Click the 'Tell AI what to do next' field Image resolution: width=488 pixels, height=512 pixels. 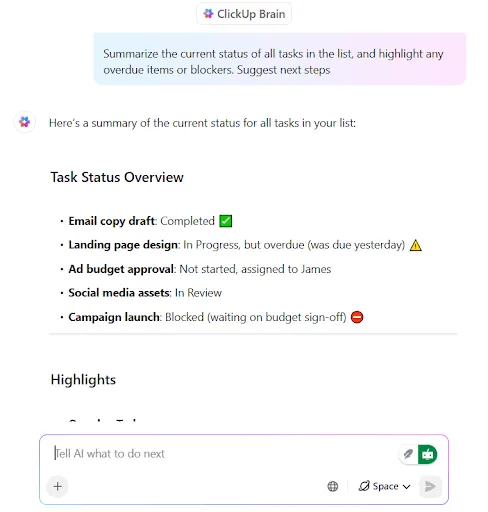(x=225, y=454)
